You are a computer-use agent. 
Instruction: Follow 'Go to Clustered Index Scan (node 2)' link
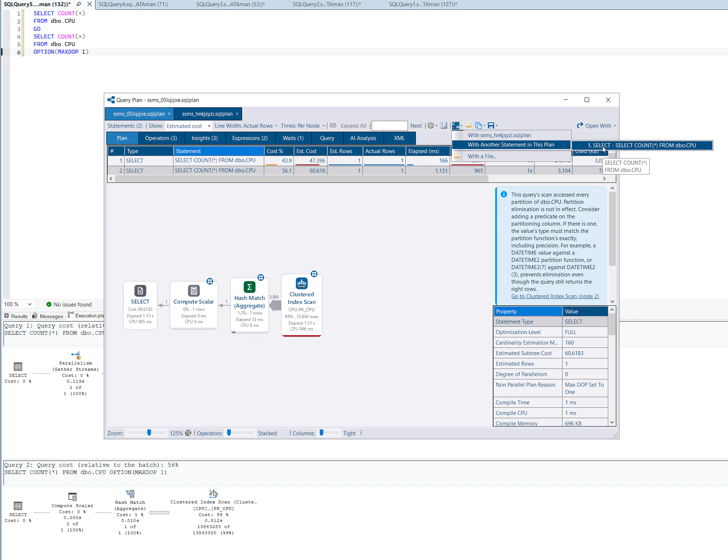pos(555,296)
